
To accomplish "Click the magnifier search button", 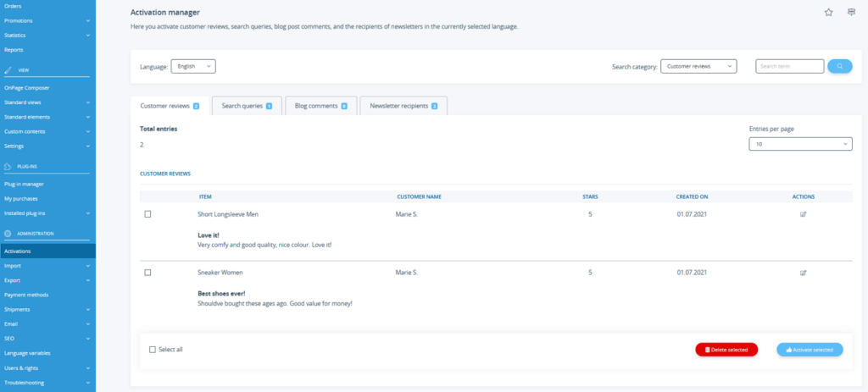I will pyautogui.click(x=839, y=66).
